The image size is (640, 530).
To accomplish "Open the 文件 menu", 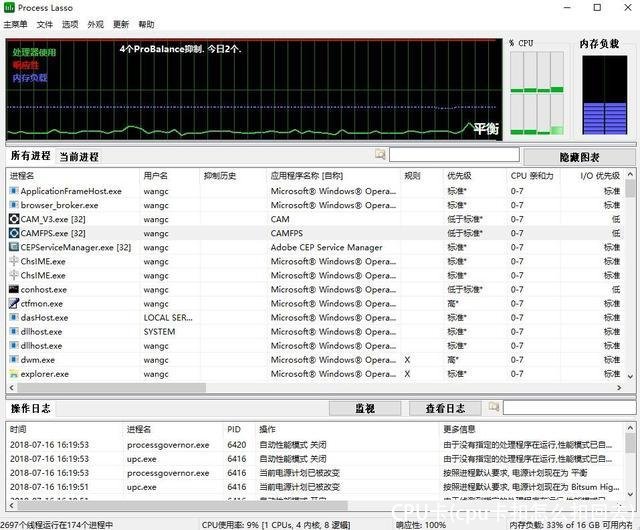I will tap(44, 24).
